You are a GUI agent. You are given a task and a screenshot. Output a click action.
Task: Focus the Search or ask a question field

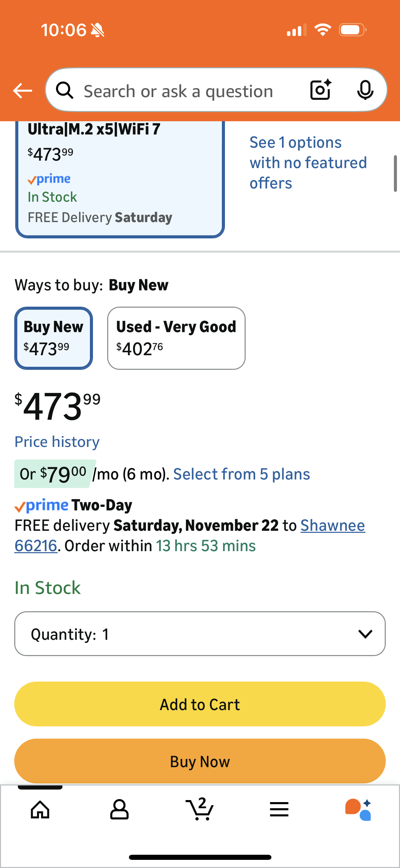178,91
